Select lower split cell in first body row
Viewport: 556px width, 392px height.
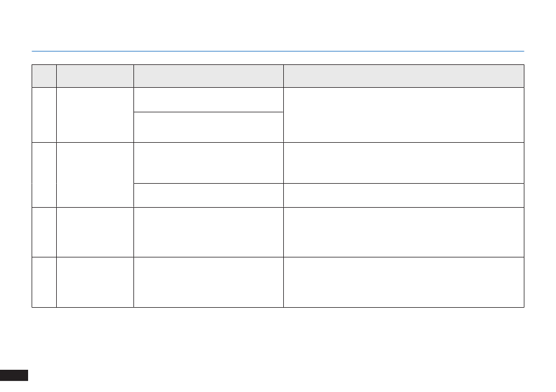coord(208,127)
